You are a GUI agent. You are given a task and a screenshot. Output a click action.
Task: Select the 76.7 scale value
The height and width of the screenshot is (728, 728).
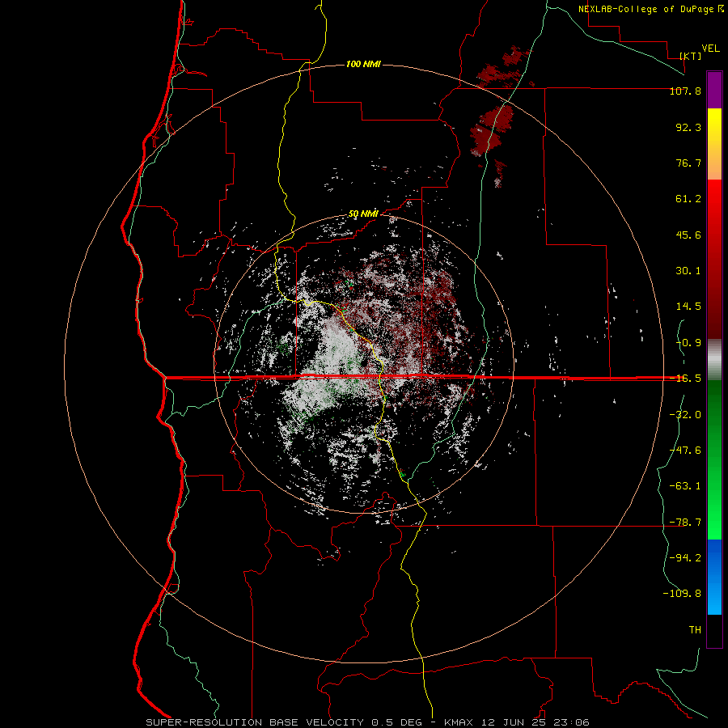688,163
